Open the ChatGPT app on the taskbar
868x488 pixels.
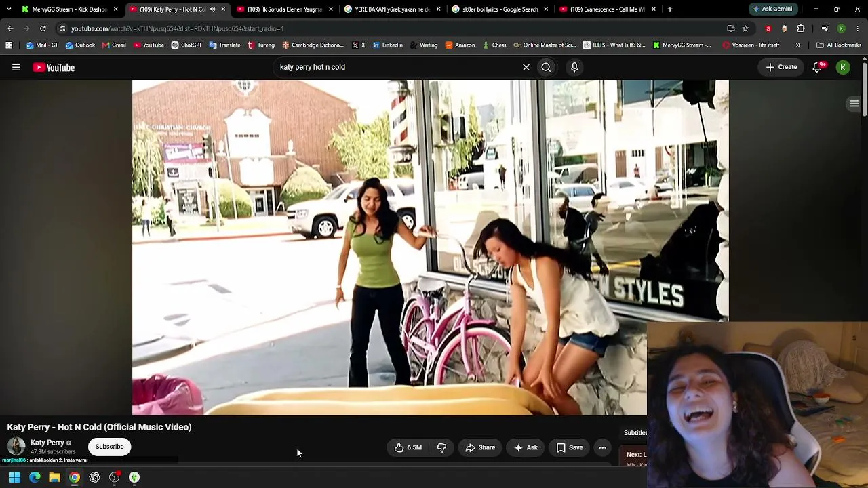point(94,477)
